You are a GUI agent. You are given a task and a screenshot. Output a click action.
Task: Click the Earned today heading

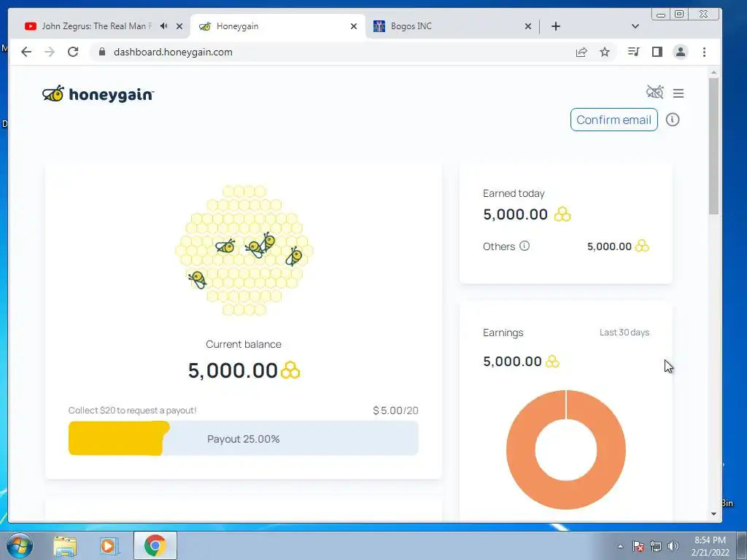coord(514,193)
